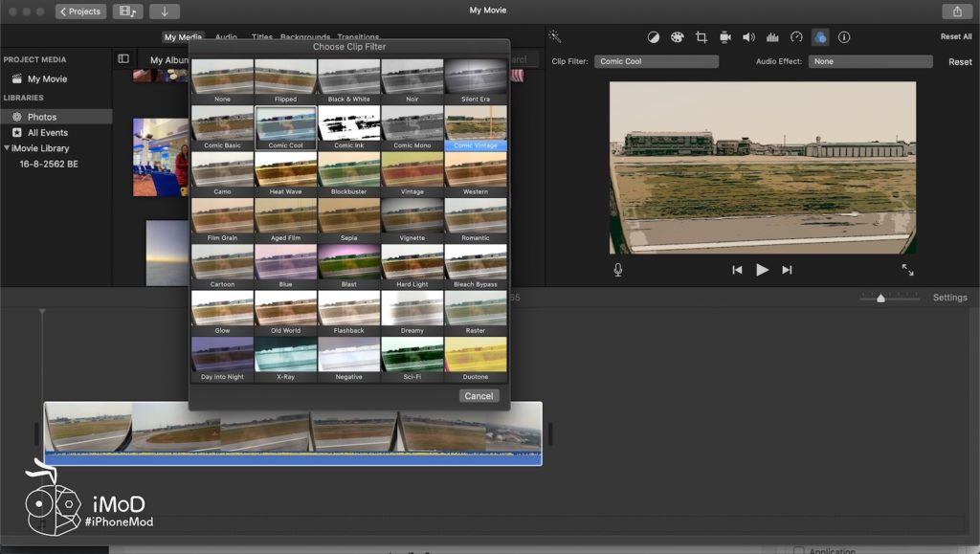Open the stabilization camera icon
The height and width of the screenshot is (554, 980).
724,37
